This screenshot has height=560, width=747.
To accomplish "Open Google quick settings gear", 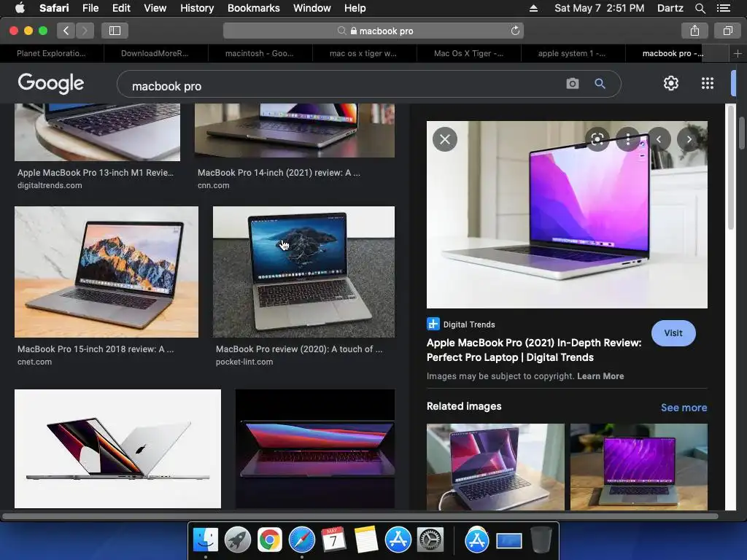I will pyautogui.click(x=671, y=83).
